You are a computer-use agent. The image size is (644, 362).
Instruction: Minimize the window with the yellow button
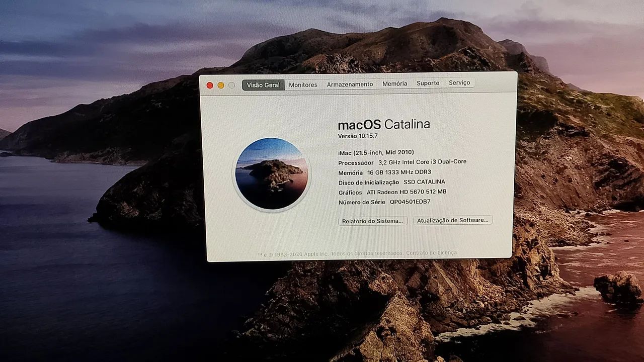221,85
